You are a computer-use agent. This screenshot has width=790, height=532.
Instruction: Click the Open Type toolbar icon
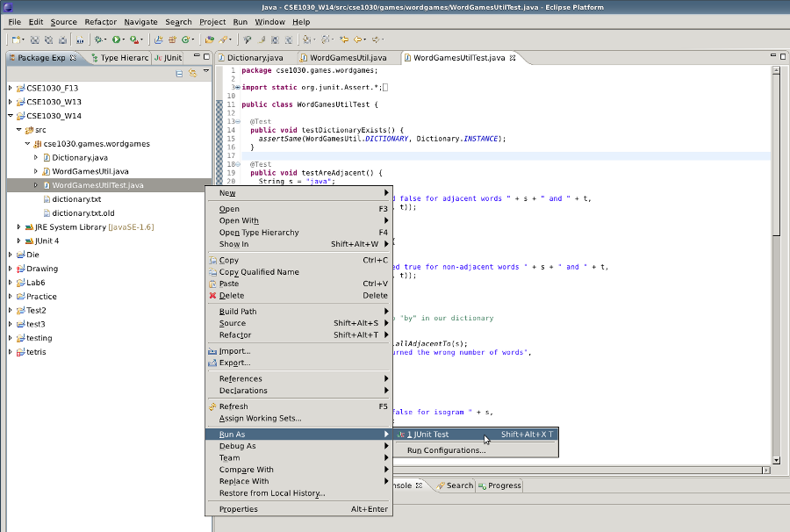[x=210, y=40]
